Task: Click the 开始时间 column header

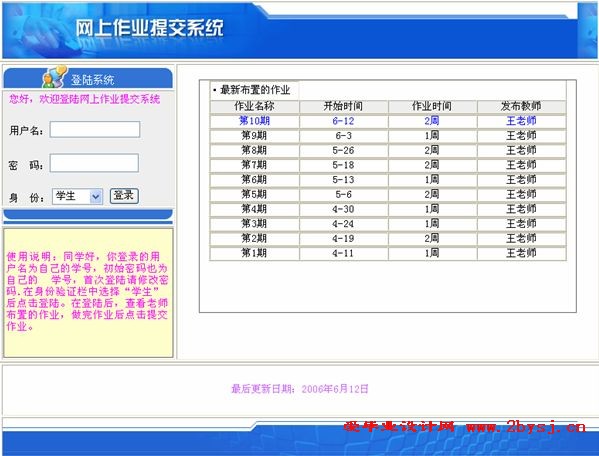Action: tap(343, 106)
